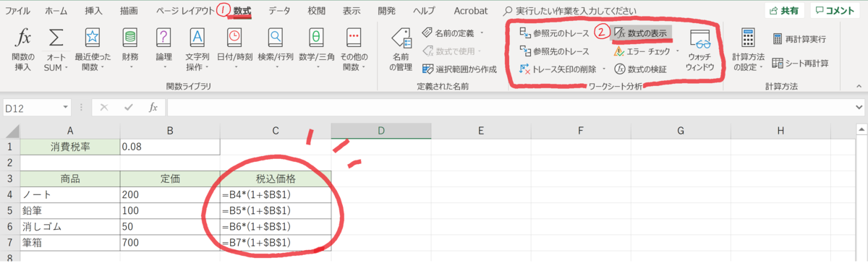Click the fx insert function button in formula bar
868x271 pixels.
click(153, 107)
